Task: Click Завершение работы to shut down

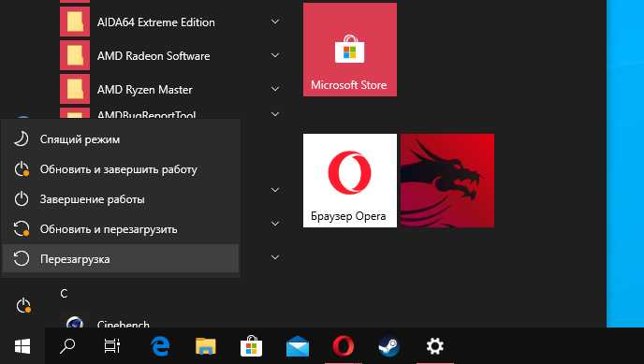Action: point(121,199)
